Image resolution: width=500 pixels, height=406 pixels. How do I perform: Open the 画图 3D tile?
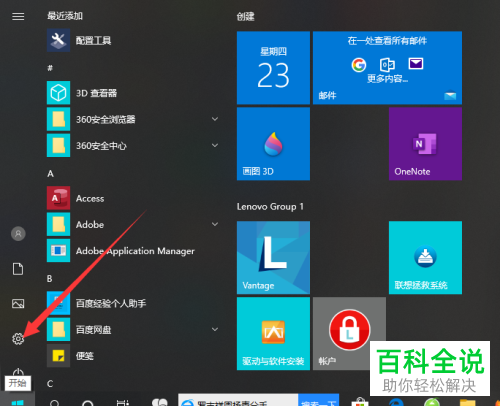click(273, 144)
